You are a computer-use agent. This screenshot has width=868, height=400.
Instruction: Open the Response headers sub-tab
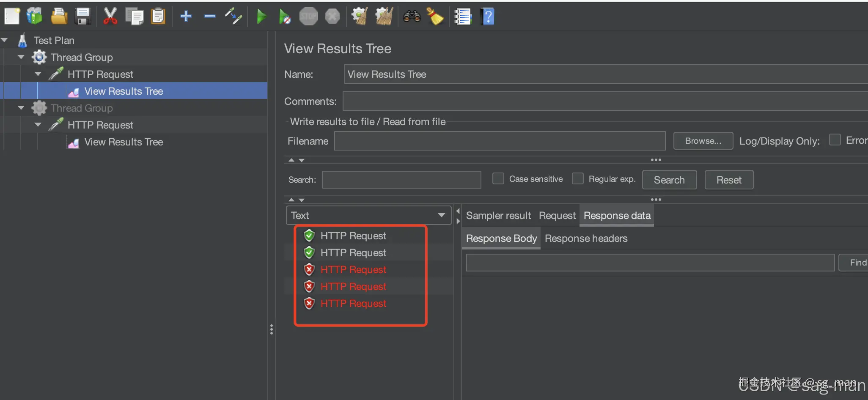click(x=586, y=238)
